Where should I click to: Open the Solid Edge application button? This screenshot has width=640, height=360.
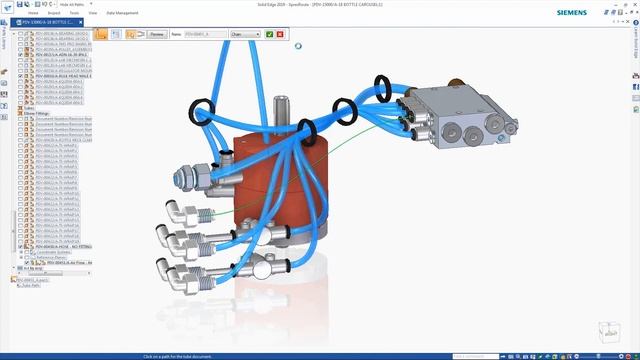[7, 7]
